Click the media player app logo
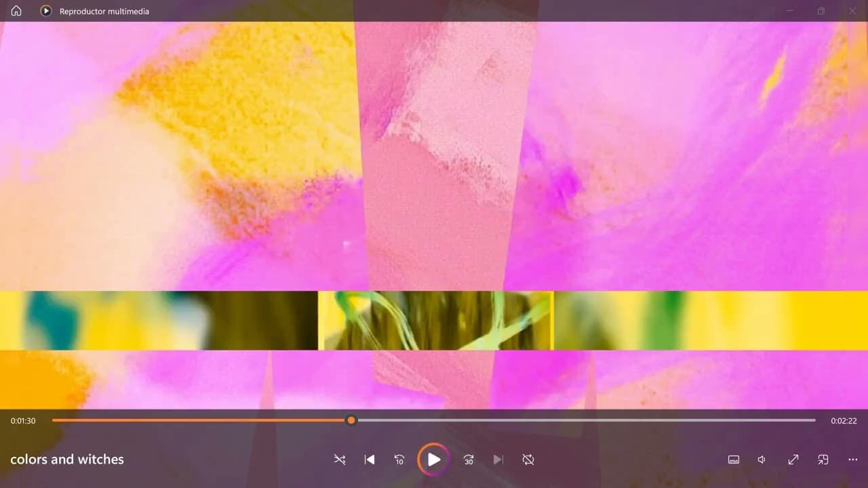 (x=45, y=11)
